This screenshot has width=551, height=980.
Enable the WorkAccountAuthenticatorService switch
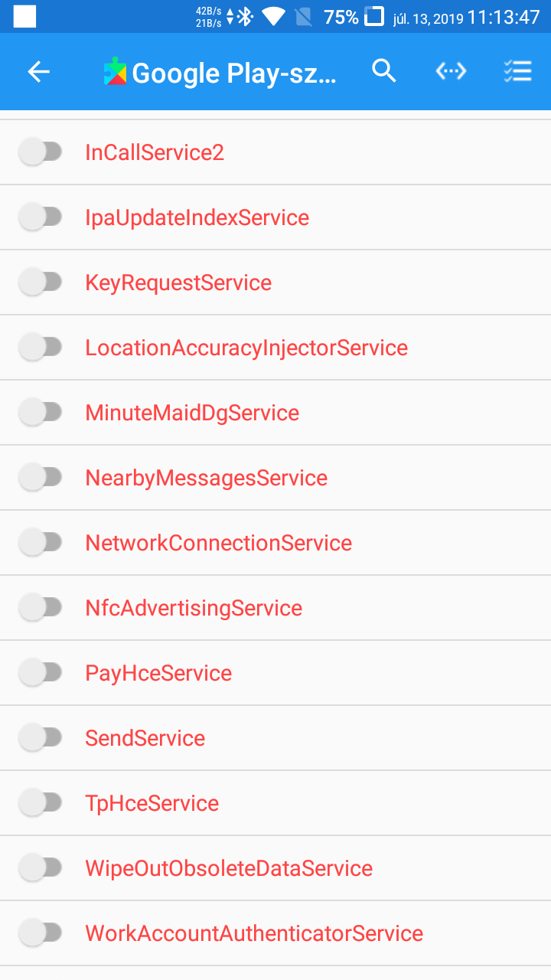(41, 933)
